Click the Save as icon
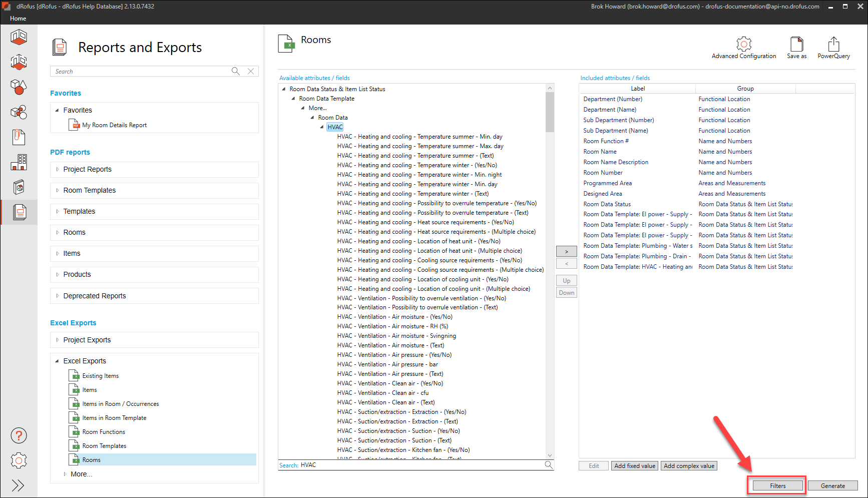This screenshot has height=498, width=868. [796, 44]
